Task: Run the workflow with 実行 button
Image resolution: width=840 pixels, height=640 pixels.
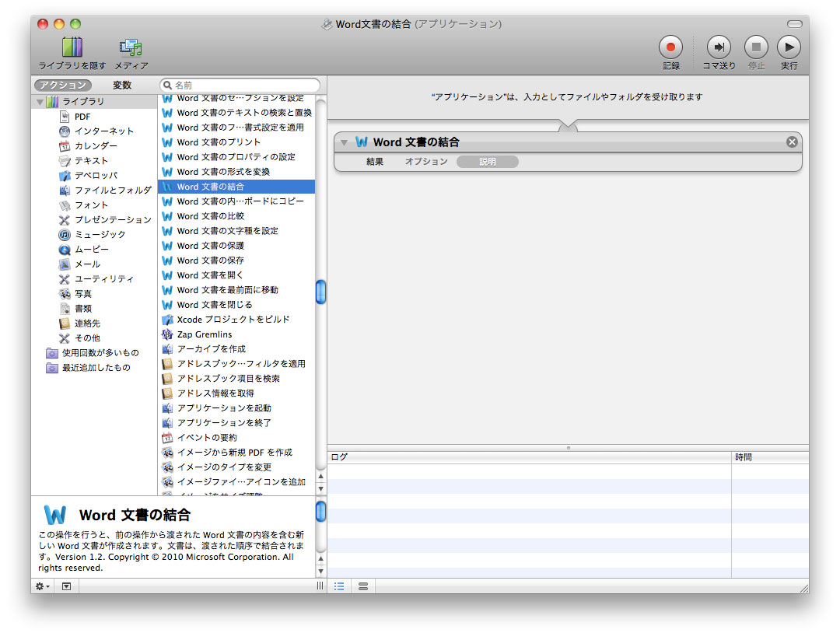Action: coord(789,47)
